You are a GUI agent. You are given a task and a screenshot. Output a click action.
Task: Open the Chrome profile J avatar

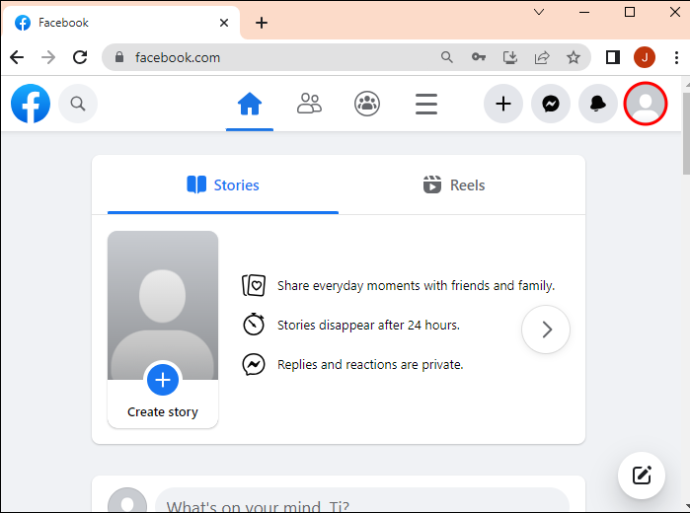(644, 57)
